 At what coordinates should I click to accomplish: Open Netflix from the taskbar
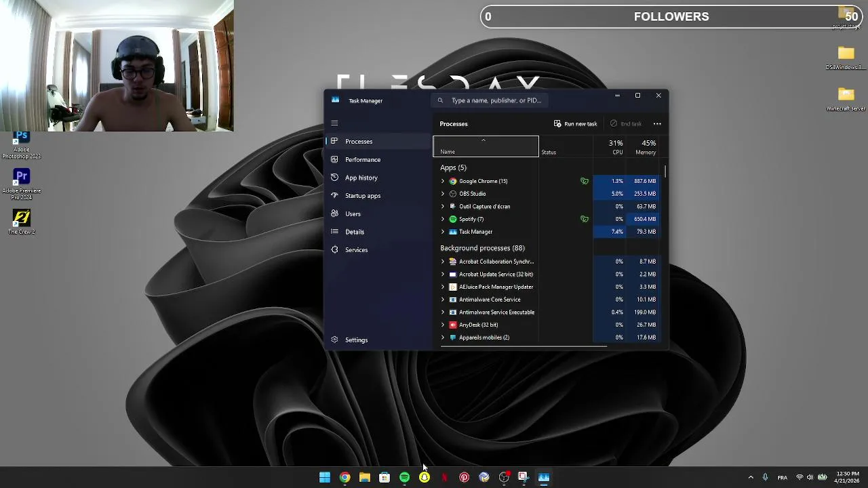click(444, 478)
